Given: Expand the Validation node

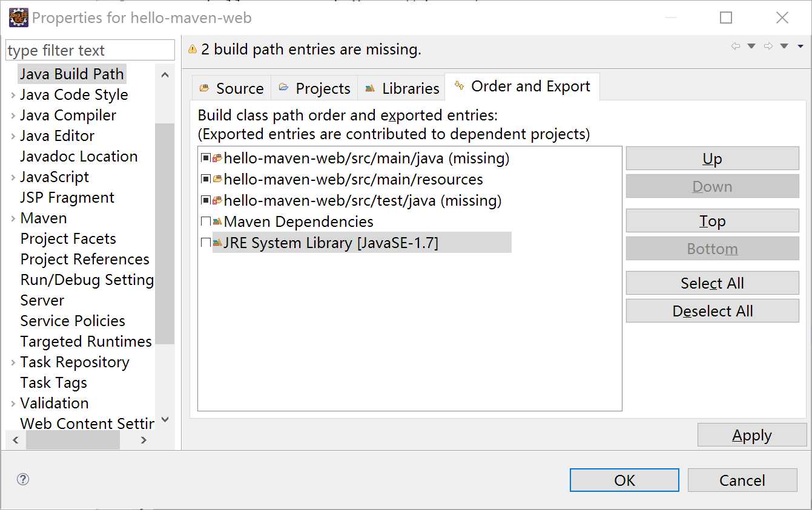Looking at the screenshot, I should (13, 404).
